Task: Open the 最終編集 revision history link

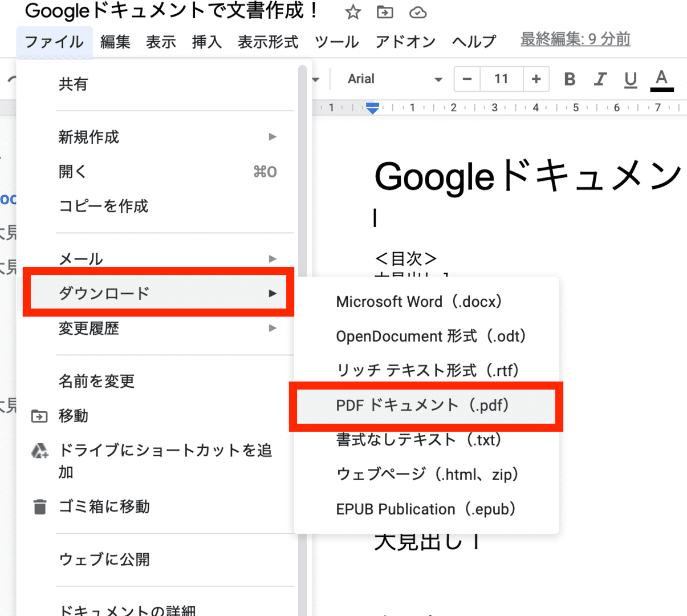Action: [x=575, y=39]
